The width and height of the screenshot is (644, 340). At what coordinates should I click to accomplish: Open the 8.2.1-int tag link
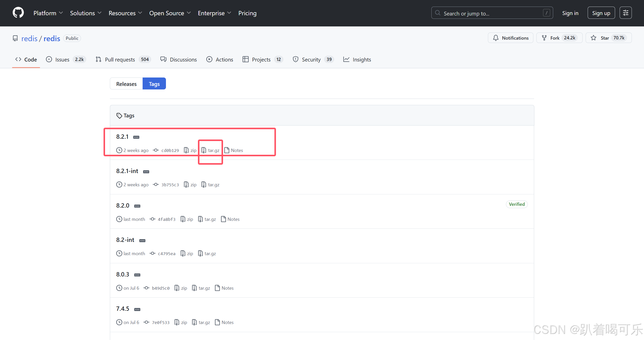click(127, 171)
